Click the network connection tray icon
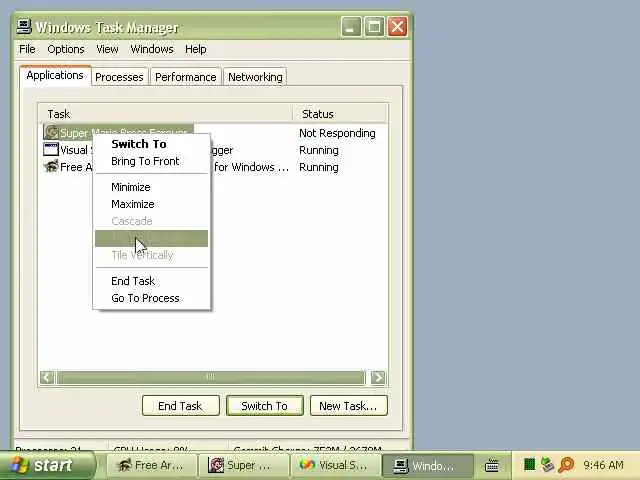The width and height of the screenshot is (640, 480). click(x=547, y=464)
